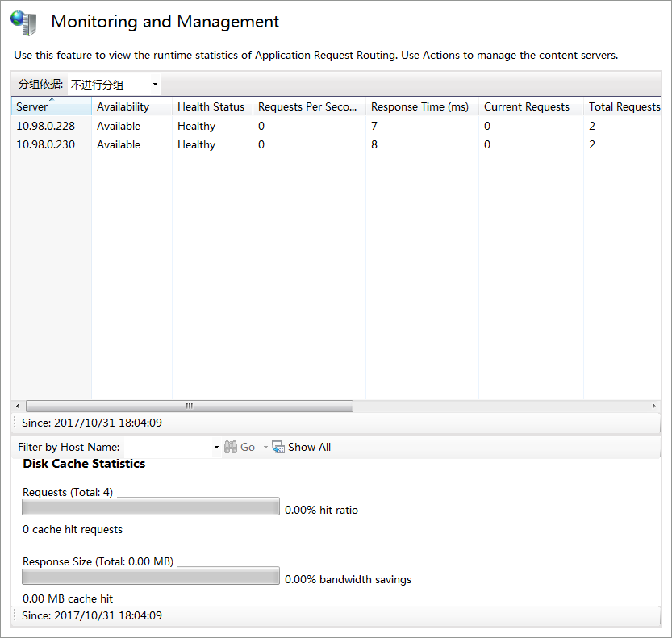This screenshot has height=638, width=672.
Task: Click the 0.00% bandwidth savings text
Action: click(348, 579)
